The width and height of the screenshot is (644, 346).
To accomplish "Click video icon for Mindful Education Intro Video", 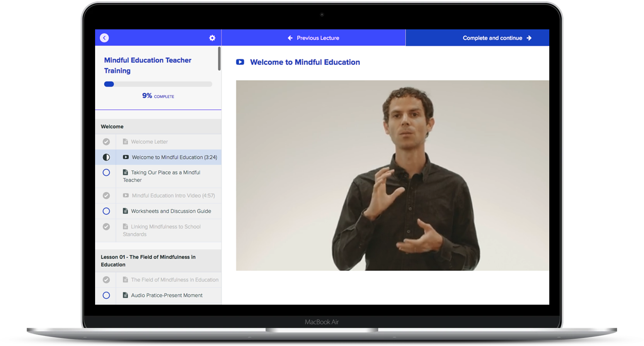I will tap(126, 195).
